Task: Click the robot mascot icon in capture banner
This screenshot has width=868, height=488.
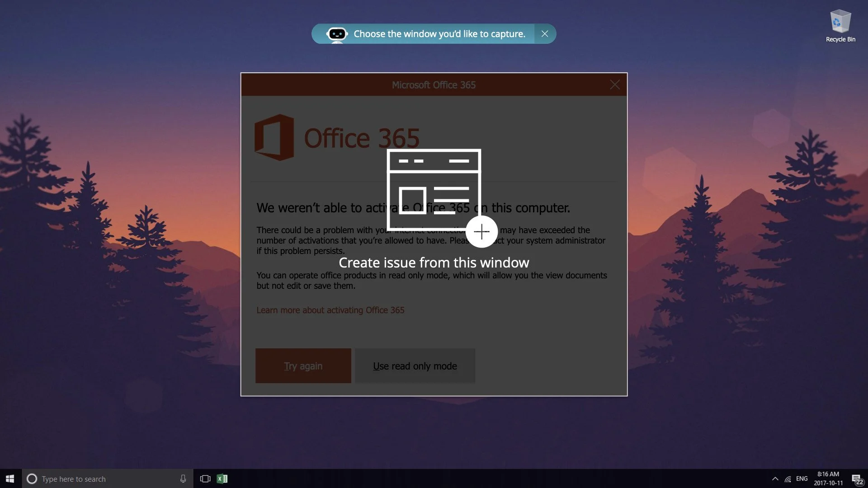Action: pyautogui.click(x=337, y=34)
